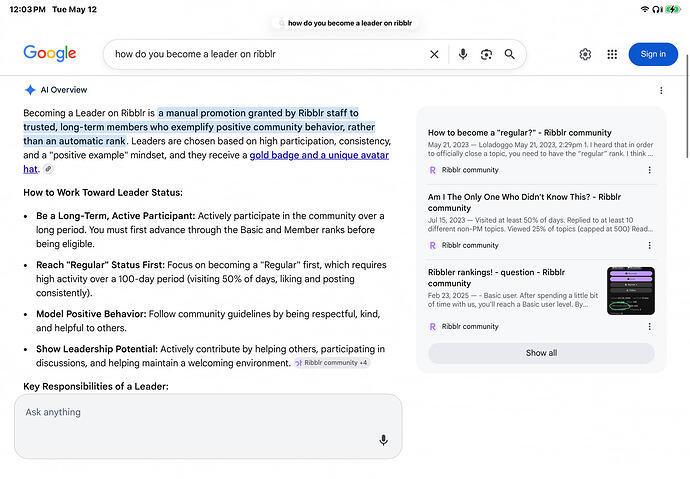Image resolution: width=690 pixels, height=479 pixels.
Task: Click the AI Overview sparkle icon
Action: click(x=30, y=90)
